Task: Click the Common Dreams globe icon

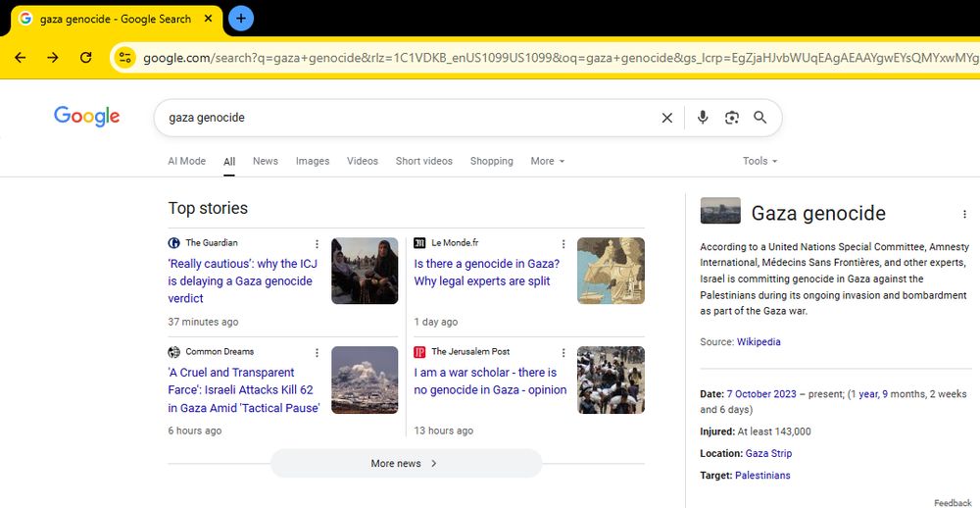Action: coord(173,352)
